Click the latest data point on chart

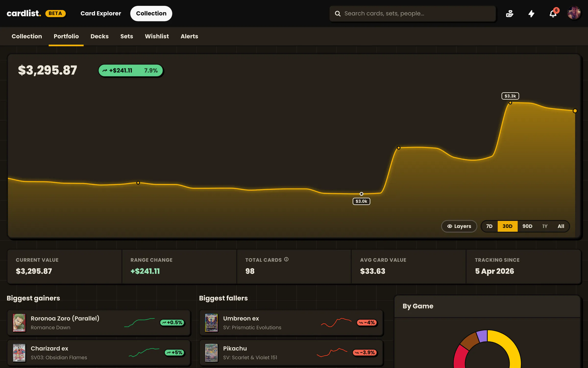tap(575, 111)
